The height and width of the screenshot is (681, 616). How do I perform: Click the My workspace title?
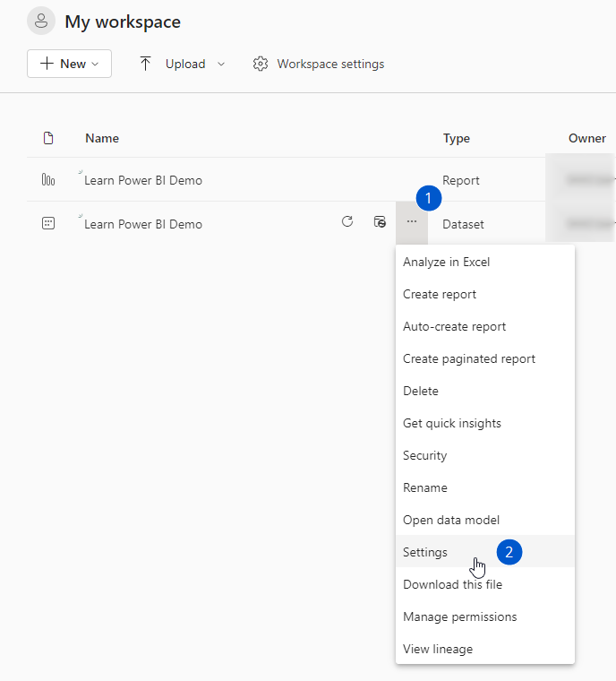(123, 22)
